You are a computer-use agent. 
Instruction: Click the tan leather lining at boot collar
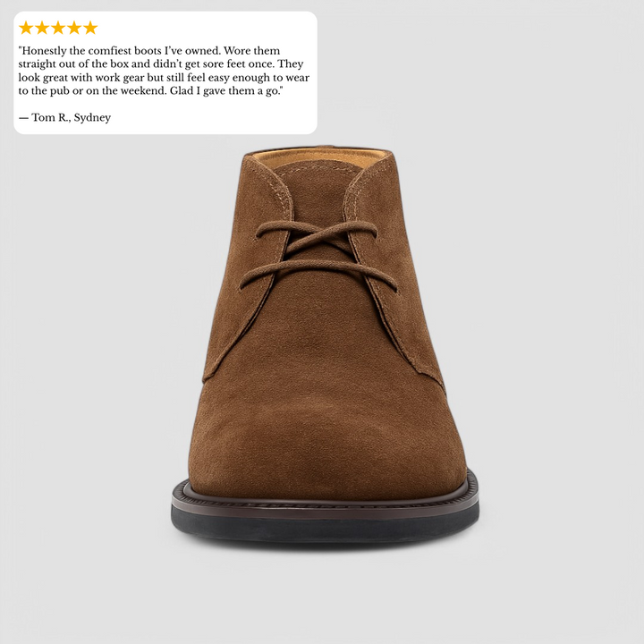pos(318,158)
